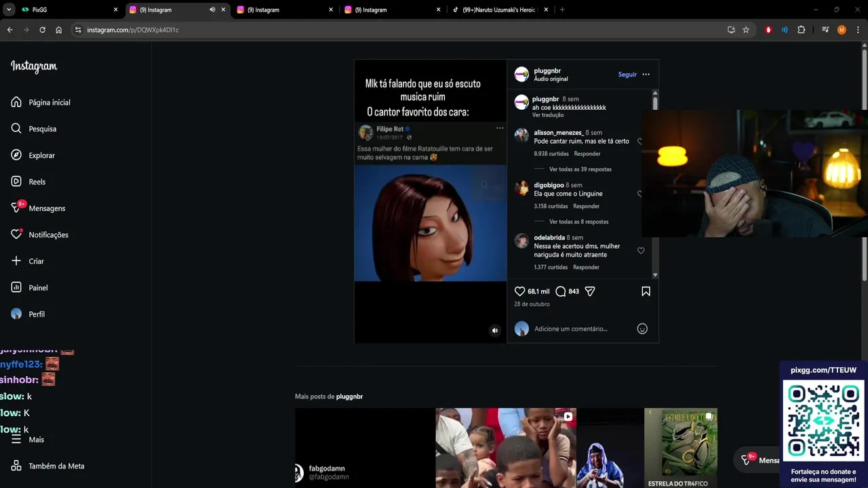Like alisson_menezes_ comment
868x488 pixels.
[639, 142]
